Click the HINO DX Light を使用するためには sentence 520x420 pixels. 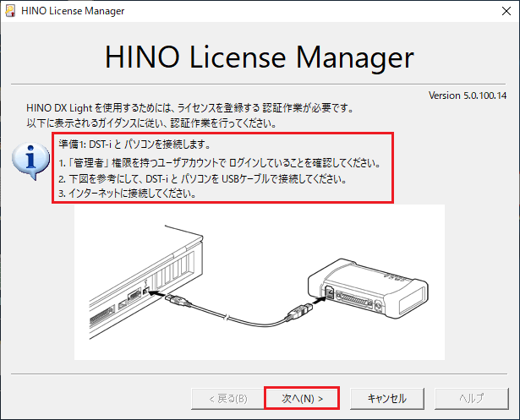tap(189, 108)
